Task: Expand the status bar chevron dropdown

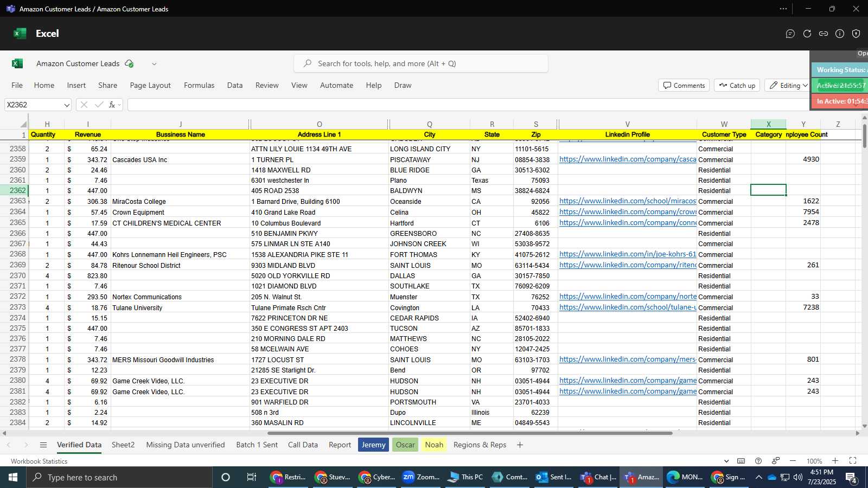Action: tap(726, 461)
